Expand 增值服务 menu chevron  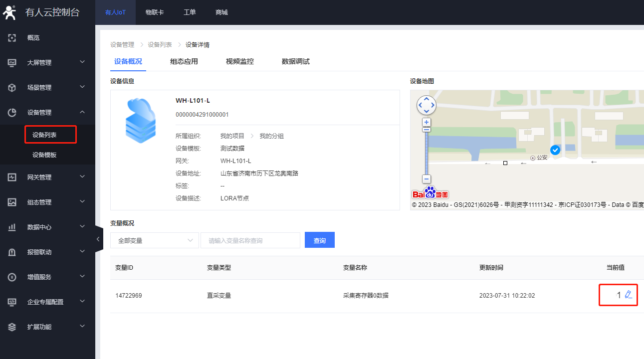tap(82, 276)
